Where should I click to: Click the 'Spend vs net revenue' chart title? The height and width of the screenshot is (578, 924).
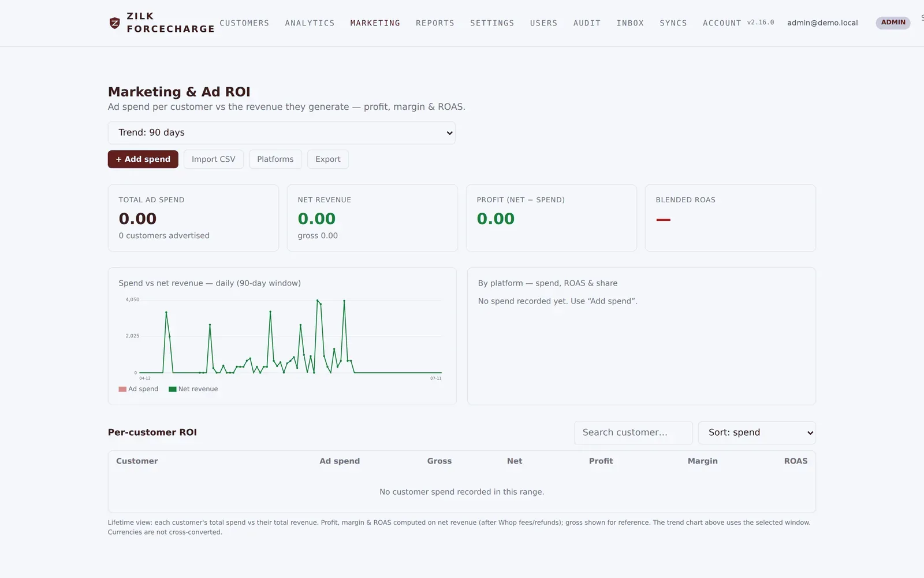[210, 283]
